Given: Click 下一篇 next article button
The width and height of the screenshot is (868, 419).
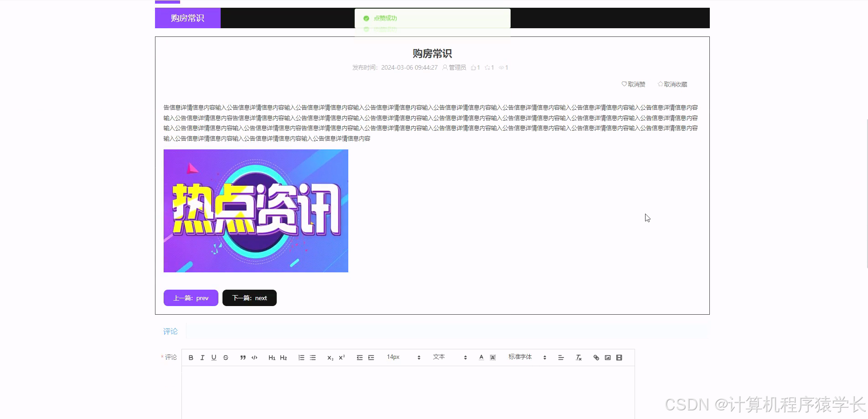Looking at the screenshot, I should [249, 298].
